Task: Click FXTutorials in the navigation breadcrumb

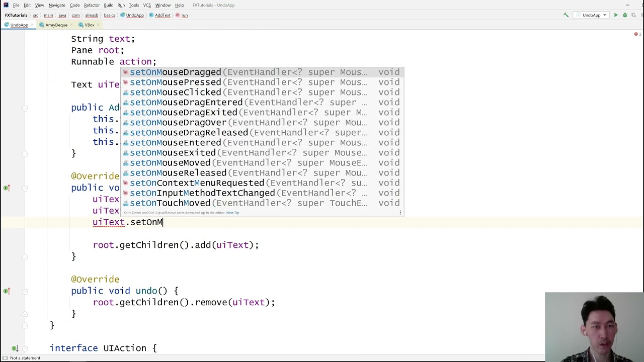Action: [x=16, y=15]
